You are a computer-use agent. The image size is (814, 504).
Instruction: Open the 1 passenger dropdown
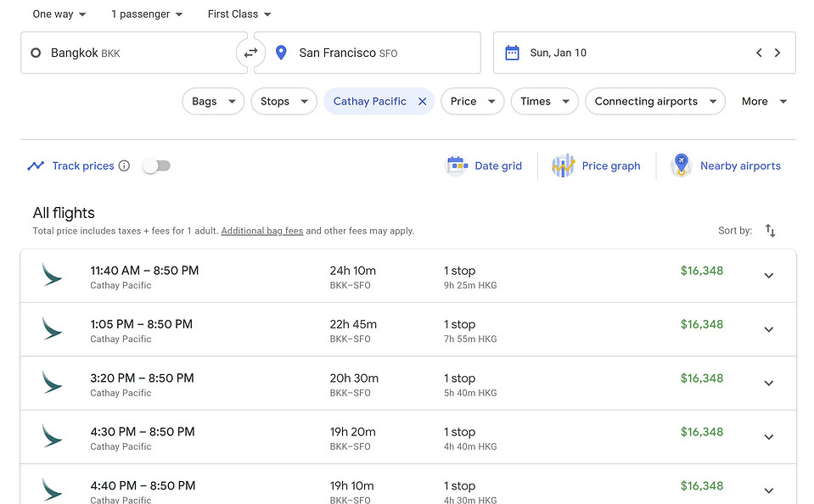tap(147, 14)
